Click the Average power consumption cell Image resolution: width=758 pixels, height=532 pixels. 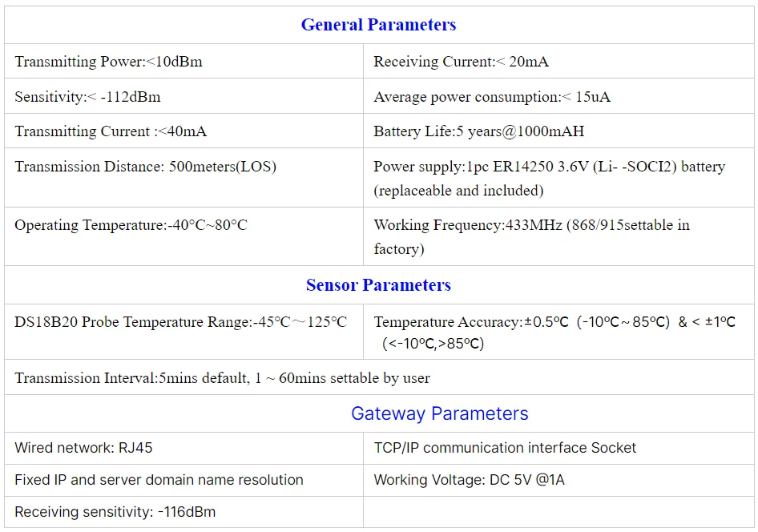coord(491,97)
